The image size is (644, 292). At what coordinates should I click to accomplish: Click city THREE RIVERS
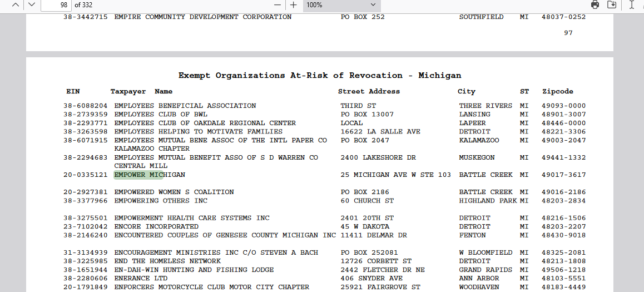(486, 106)
